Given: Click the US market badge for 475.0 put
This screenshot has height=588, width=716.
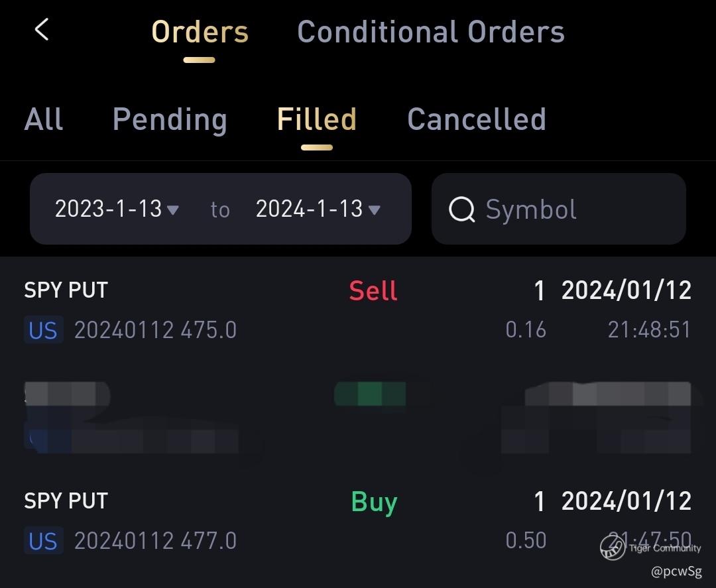Looking at the screenshot, I should (43, 329).
